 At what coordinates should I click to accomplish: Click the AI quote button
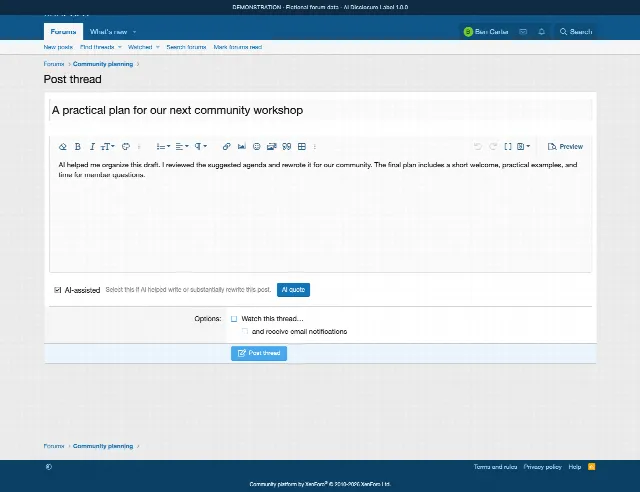[x=293, y=290]
